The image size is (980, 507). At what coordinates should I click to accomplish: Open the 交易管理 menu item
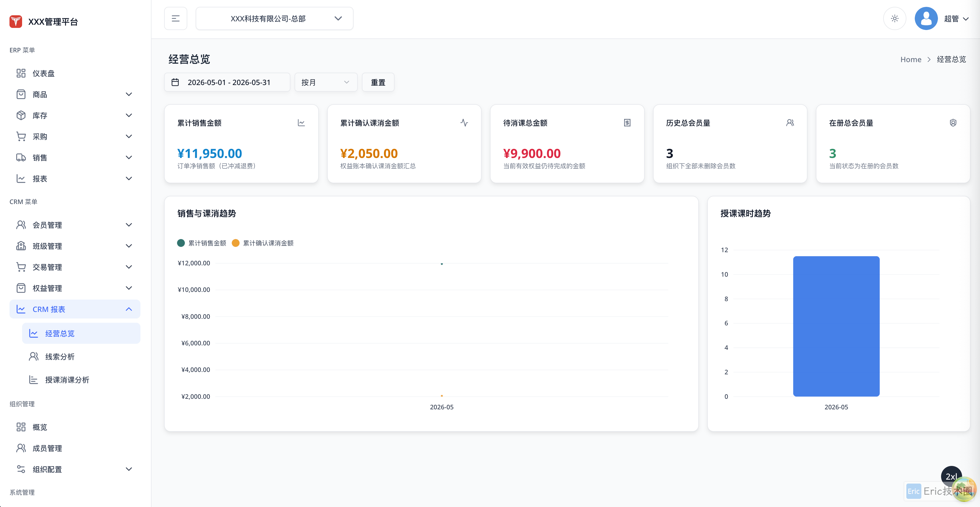pyautogui.click(x=75, y=267)
